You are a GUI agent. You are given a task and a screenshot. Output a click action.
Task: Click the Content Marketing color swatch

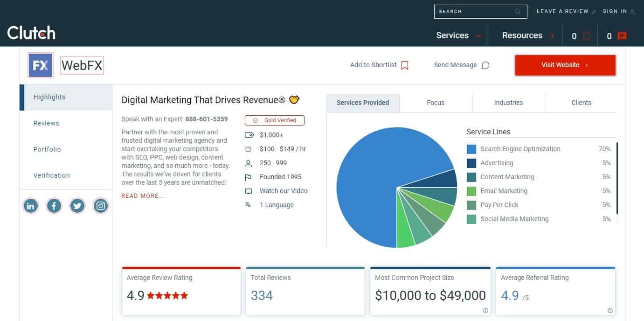click(471, 177)
